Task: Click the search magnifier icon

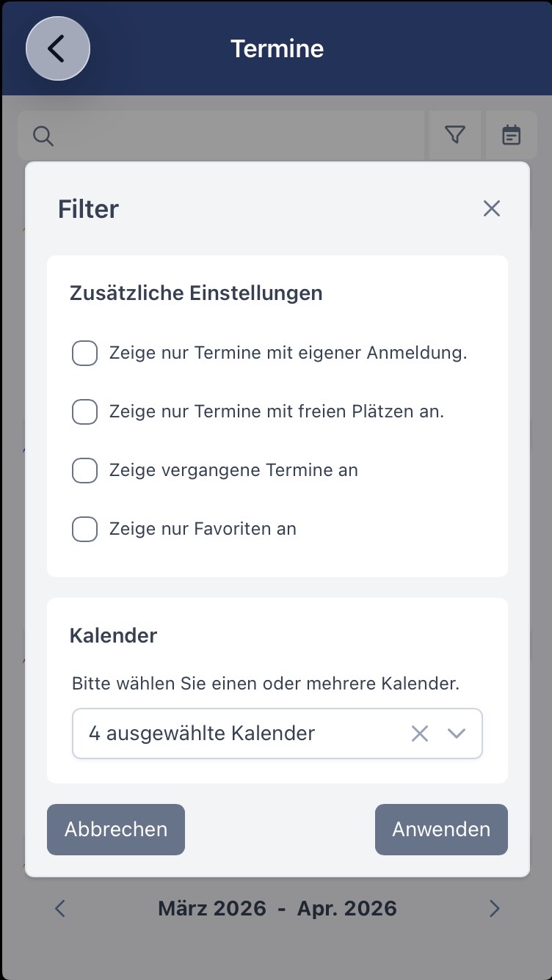Action: 43,136
